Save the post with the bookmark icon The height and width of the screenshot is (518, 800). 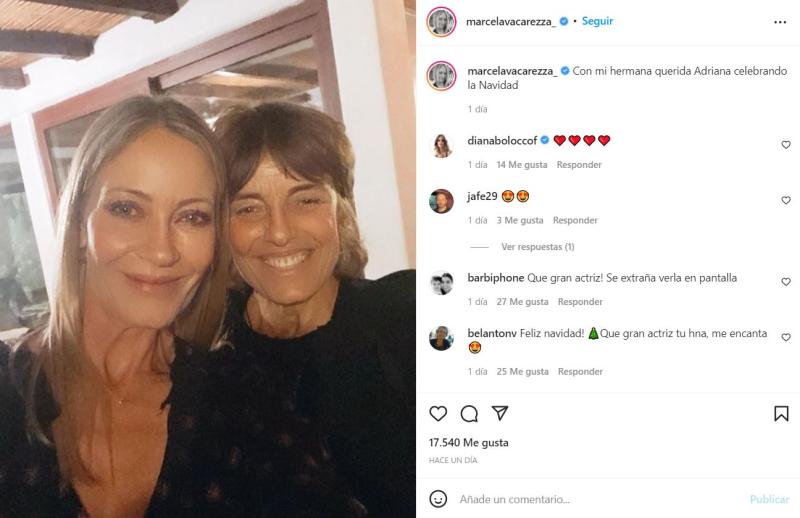[x=781, y=413]
